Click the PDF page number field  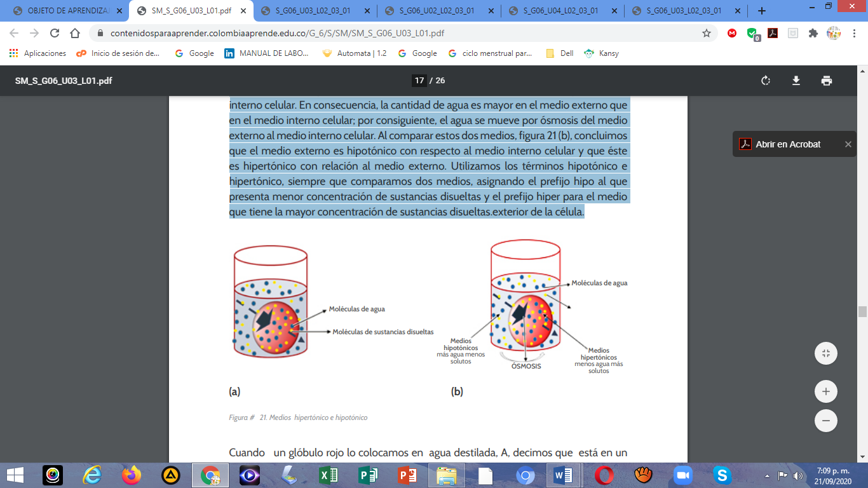[x=419, y=81]
